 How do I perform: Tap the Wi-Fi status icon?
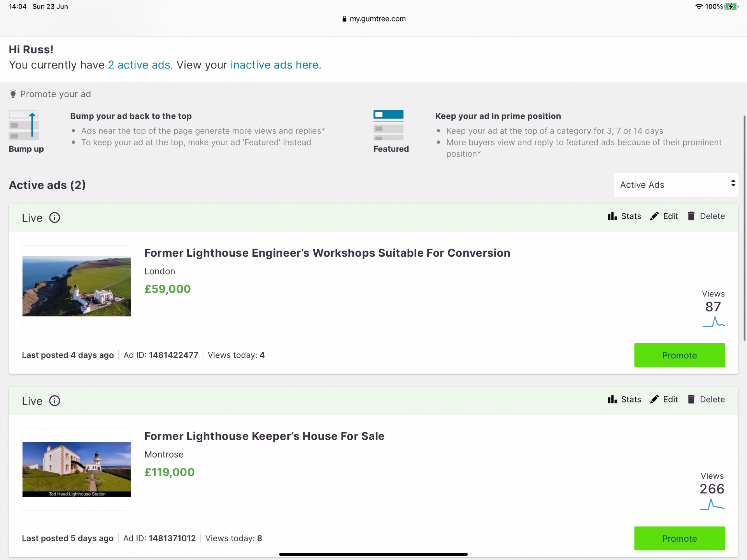[x=699, y=7]
